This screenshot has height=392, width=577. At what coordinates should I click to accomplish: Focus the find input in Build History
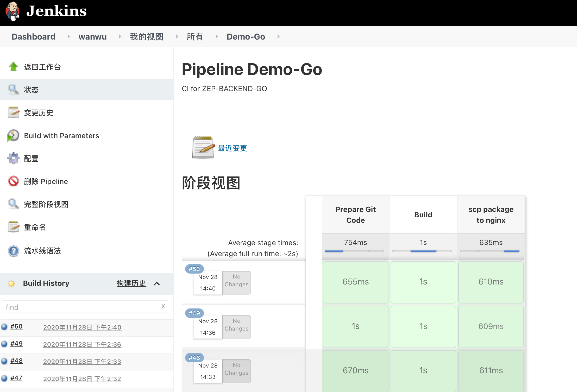click(85, 307)
